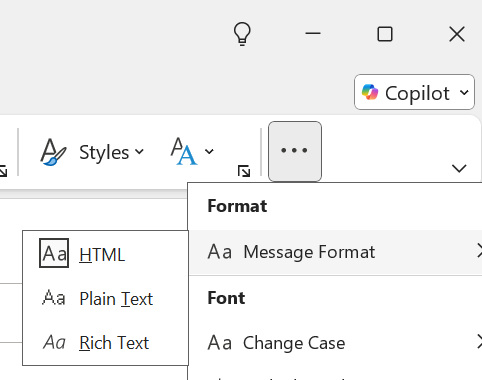Expand the Change Styles dropdown arrow
Screen dimensions: 482x380
(209, 152)
